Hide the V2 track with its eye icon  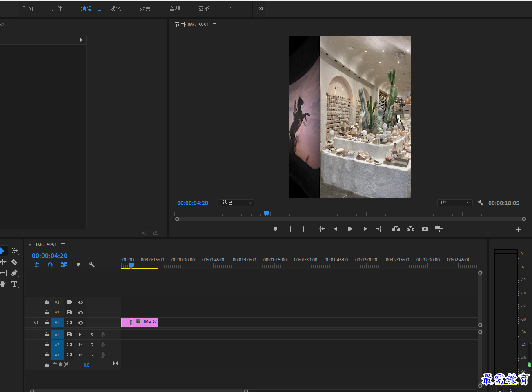click(81, 313)
